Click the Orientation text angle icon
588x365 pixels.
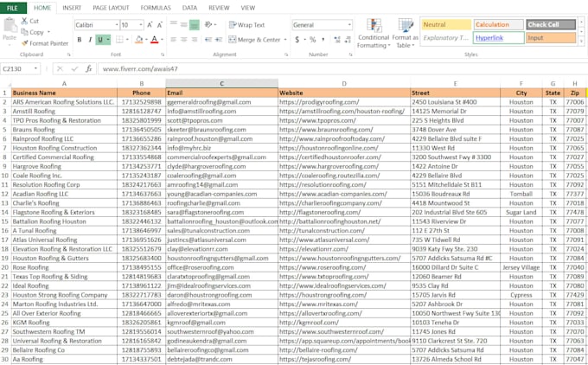(x=208, y=25)
